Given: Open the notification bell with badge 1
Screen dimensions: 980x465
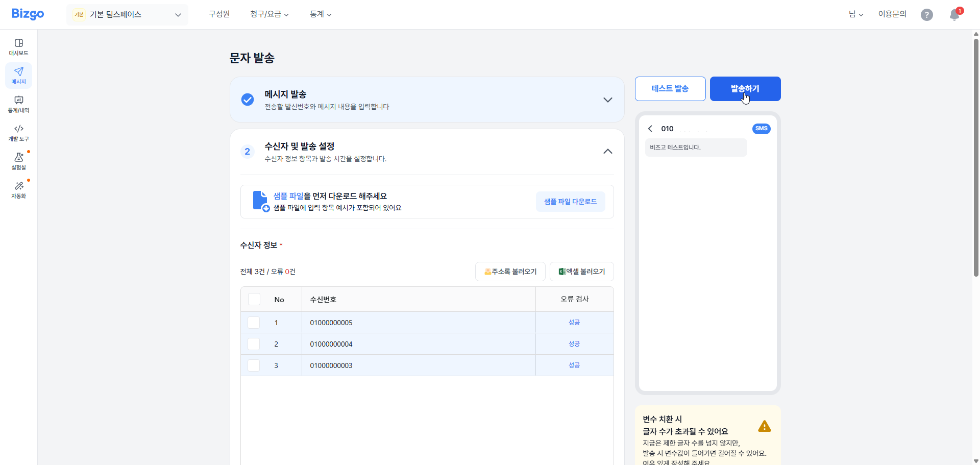Looking at the screenshot, I should point(953,15).
